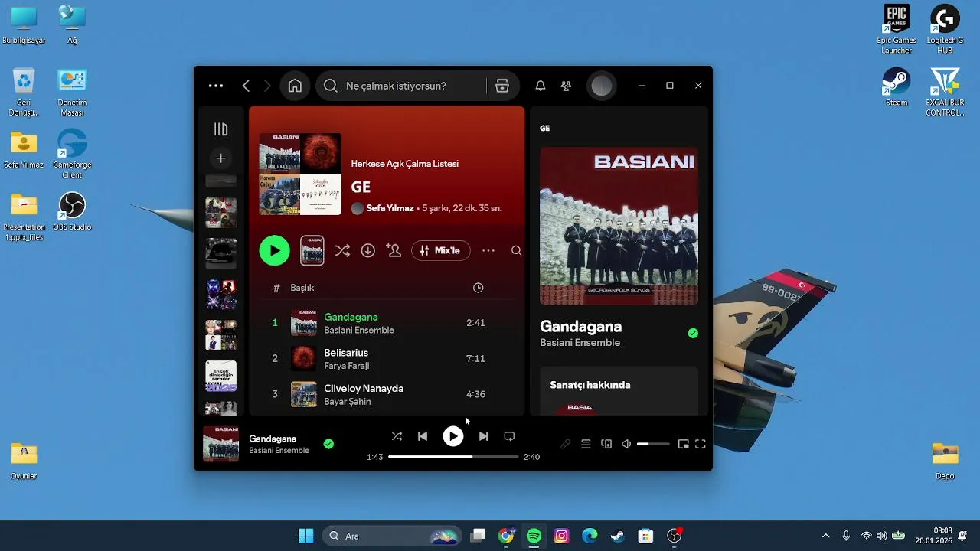Screen dimensions: 980x551
Task: Open OBS Studio from the taskbar
Action: pyautogui.click(x=674, y=536)
